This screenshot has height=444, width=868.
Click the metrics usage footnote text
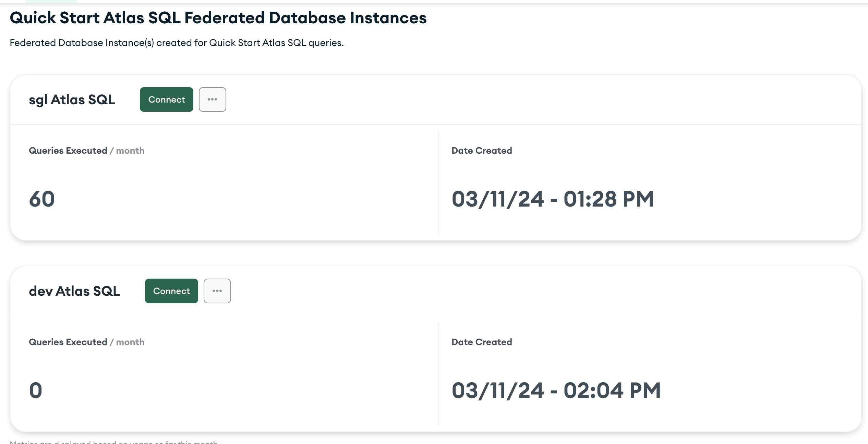click(x=113, y=442)
